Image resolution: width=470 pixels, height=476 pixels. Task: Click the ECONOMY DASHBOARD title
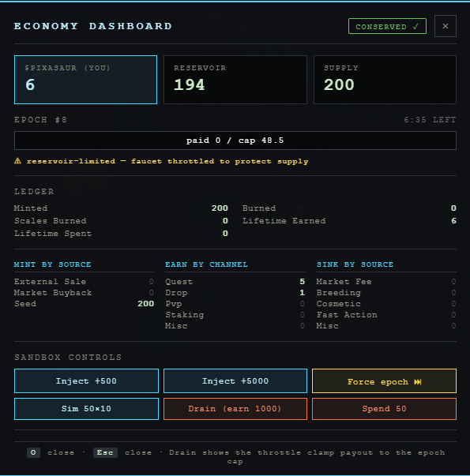(x=93, y=26)
